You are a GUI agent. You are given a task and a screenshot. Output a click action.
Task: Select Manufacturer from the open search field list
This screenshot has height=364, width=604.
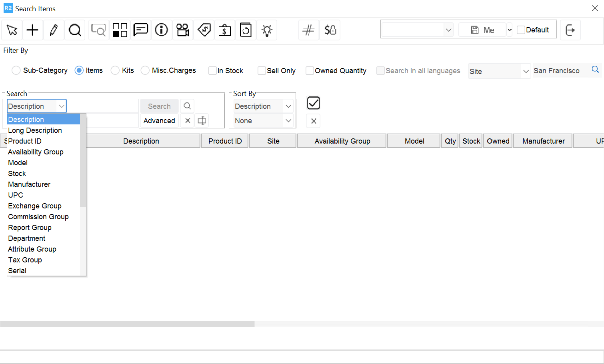click(x=29, y=184)
